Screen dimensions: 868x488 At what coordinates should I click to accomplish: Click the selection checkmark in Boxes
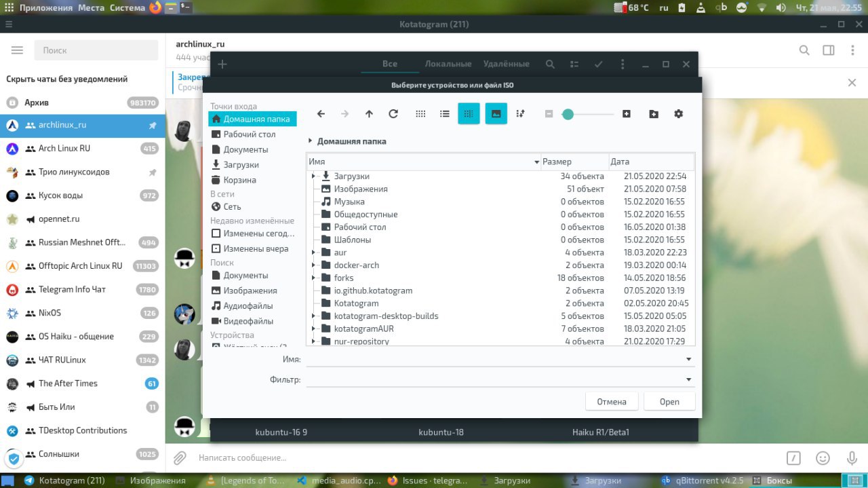[598, 64]
